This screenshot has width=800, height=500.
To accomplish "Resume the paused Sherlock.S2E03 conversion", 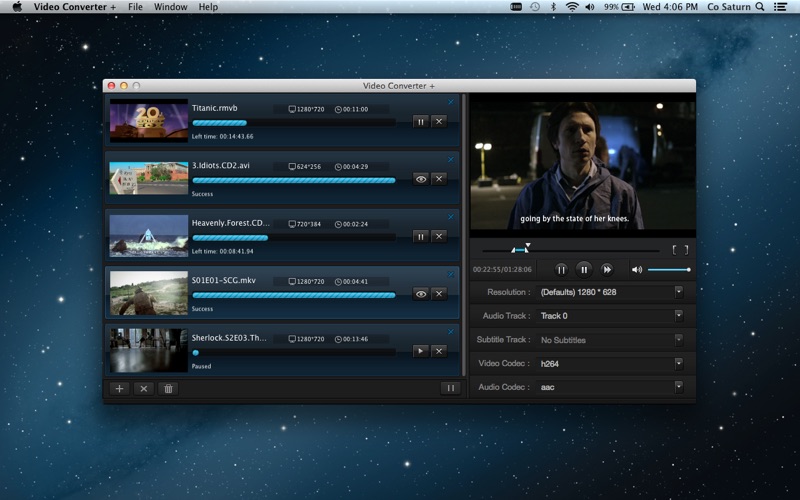I will [420, 351].
